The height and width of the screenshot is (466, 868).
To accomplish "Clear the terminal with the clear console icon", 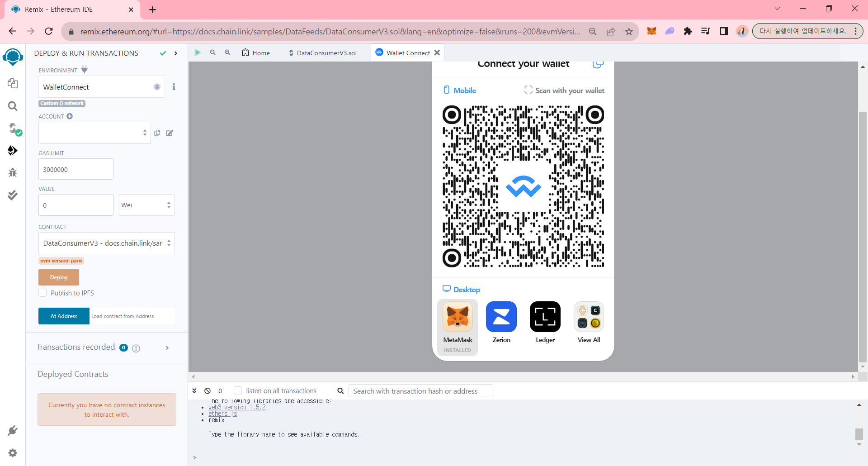I will (208, 391).
